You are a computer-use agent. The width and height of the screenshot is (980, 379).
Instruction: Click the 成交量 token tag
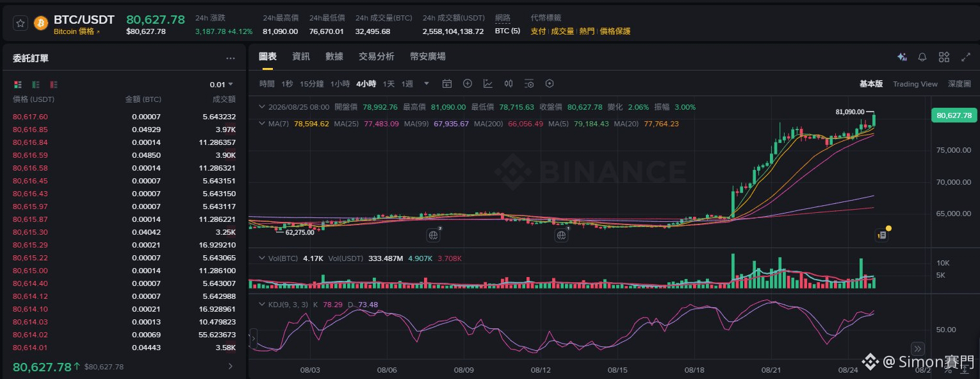coord(562,31)
